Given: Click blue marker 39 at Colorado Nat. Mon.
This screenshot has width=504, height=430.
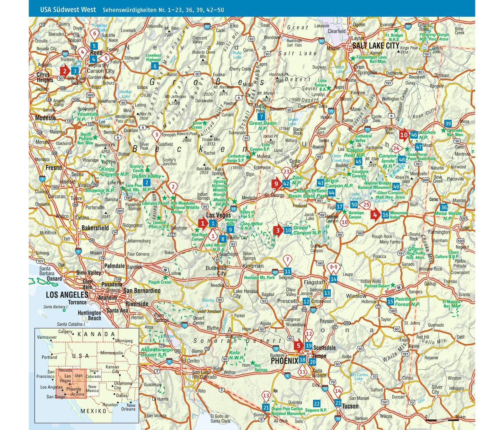Looking at the screenshot, I should point(448,124).
